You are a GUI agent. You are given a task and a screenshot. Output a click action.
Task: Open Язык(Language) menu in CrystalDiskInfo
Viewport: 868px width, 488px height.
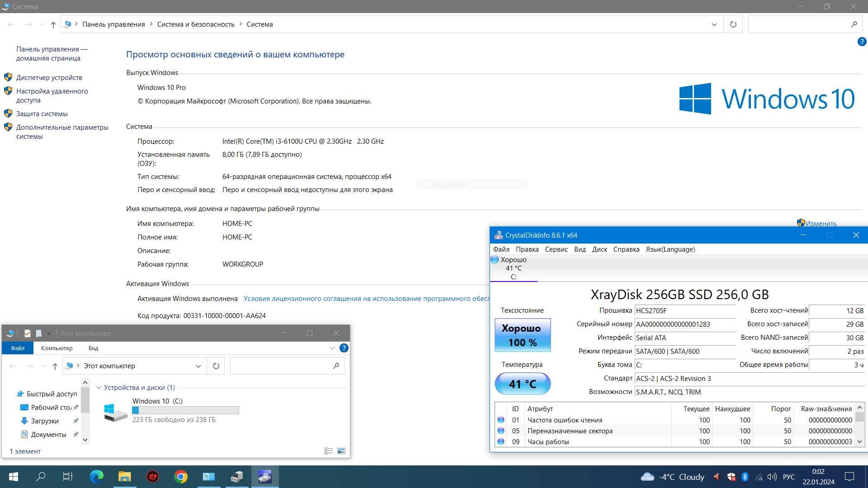tap(670, 249)
